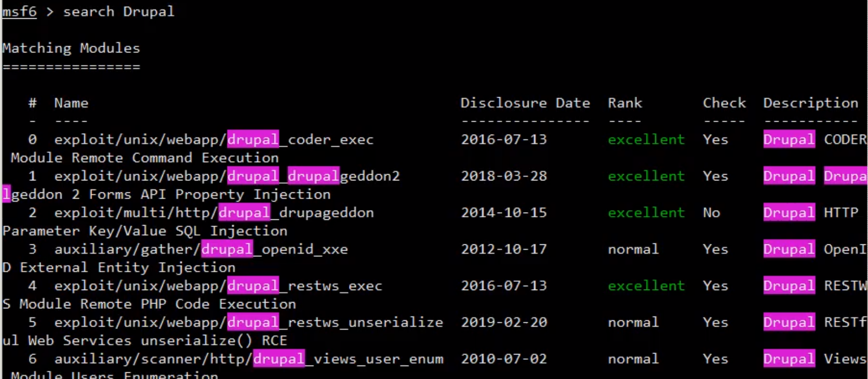Click disclosure date 2012-10-17
The height and width of the screenshot is (379, 868).
pos(504,249)
